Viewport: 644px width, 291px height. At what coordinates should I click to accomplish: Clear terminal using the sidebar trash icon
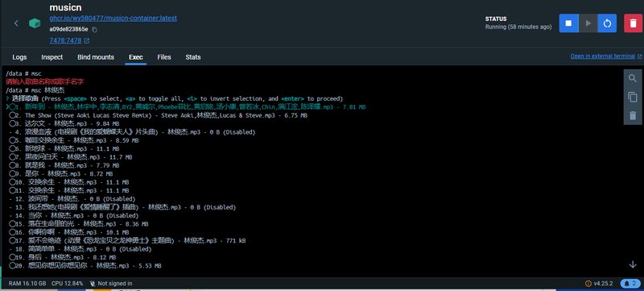633,115
